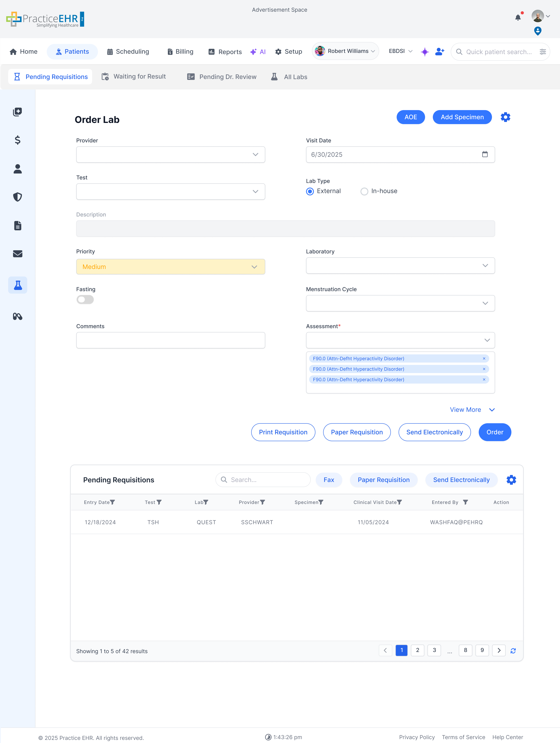Click the insurance shield icon in sidebar
Image resolution: width=560 pixels, height=743 pixels.
click(x=17, y=197)
